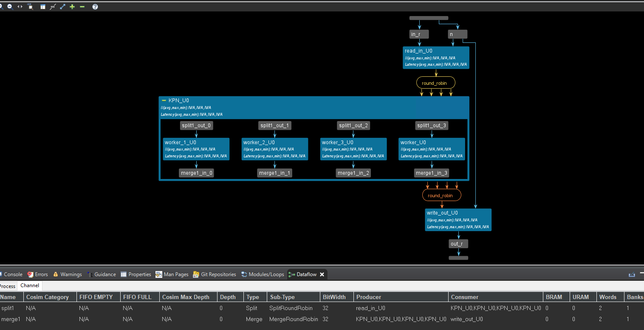Click the maximize view icon beside the bottom tabs
This screenshot has height=330, width=644.
[x=632, y=275]
